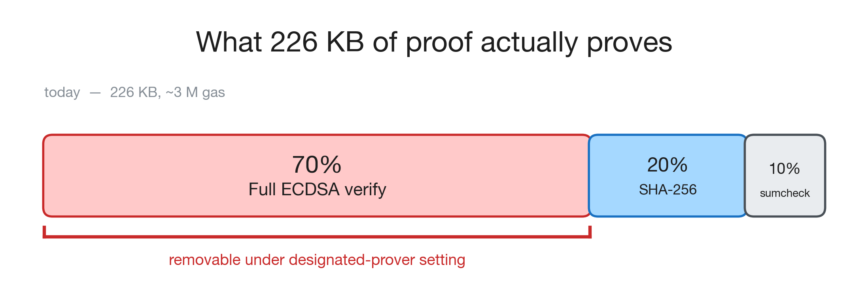Click the "20%" percentage label
This screenshot has height=301, width=868.
tap(667, 165)
